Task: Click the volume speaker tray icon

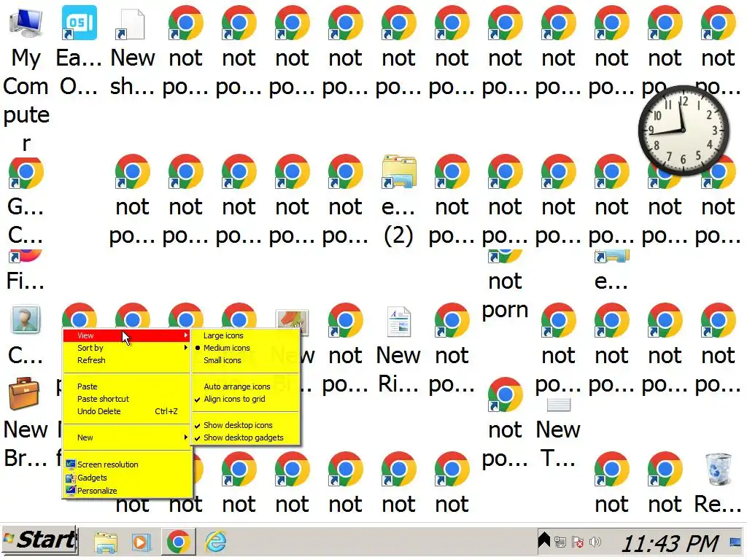Action: coord(595,542)
